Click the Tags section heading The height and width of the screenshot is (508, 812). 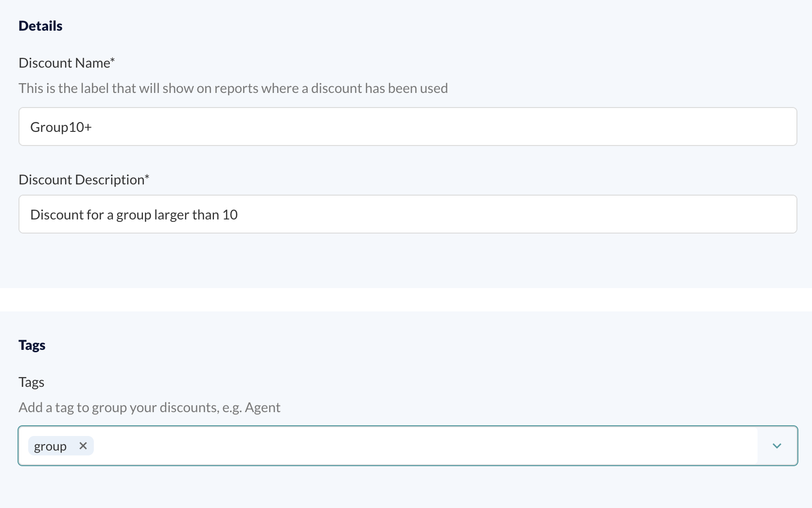click(x=32, y=345)
